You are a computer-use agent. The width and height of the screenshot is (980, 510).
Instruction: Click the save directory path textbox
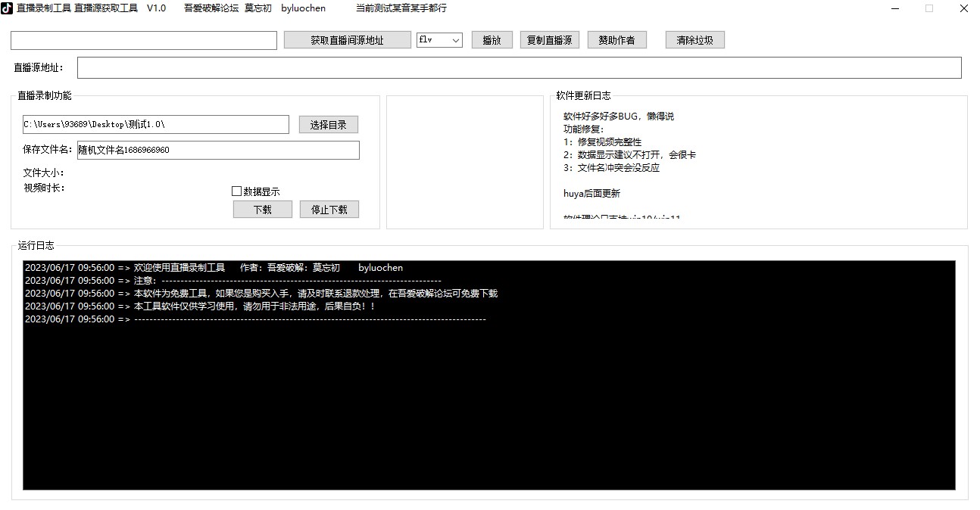pos(154,124)
